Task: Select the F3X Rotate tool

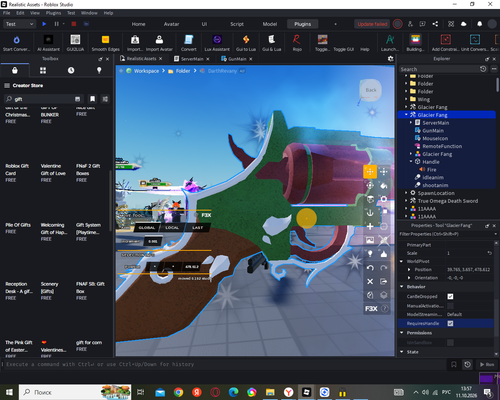Action: tap(370, 185)
